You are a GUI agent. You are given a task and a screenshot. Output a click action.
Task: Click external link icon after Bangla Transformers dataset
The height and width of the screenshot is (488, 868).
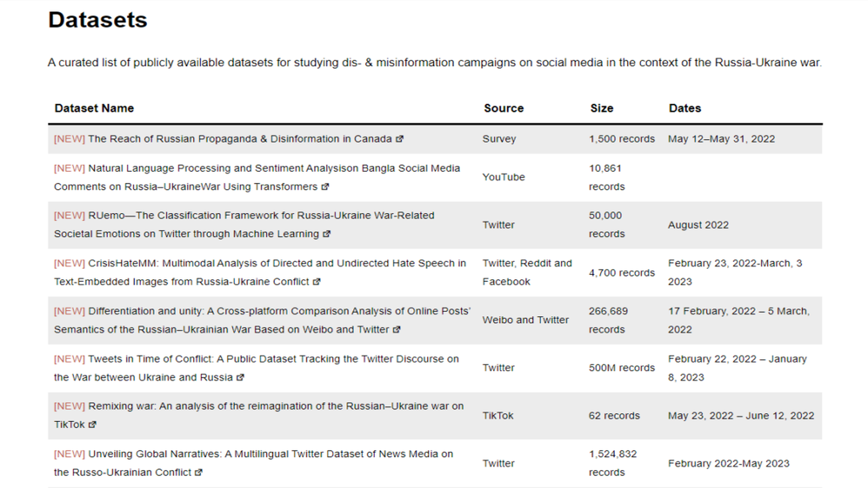325,187
